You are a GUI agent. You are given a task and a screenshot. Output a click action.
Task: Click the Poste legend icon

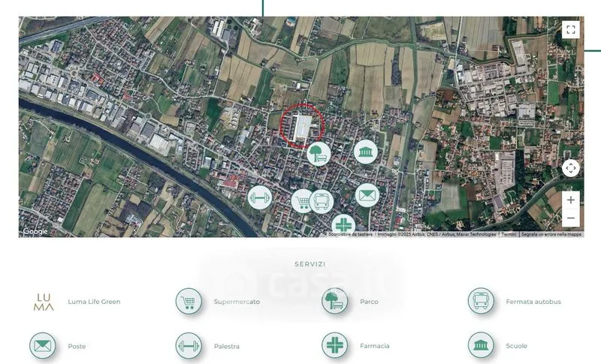(43, 346)
